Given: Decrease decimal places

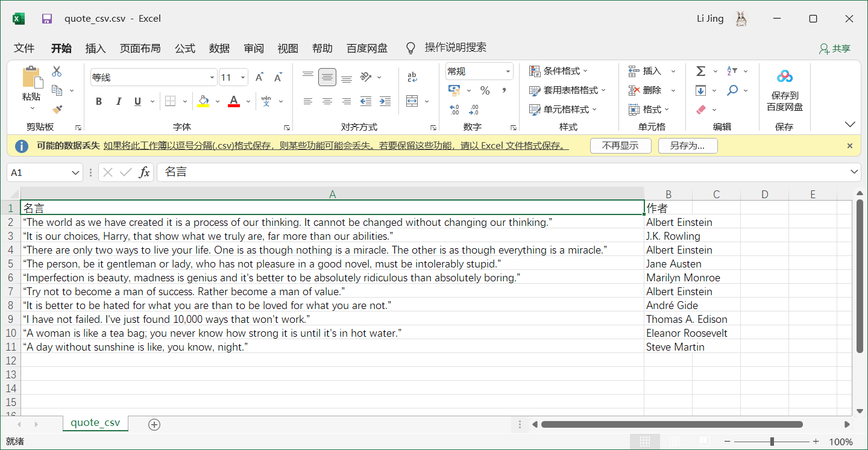Looking at the screenshot, I should coord(474,110).
